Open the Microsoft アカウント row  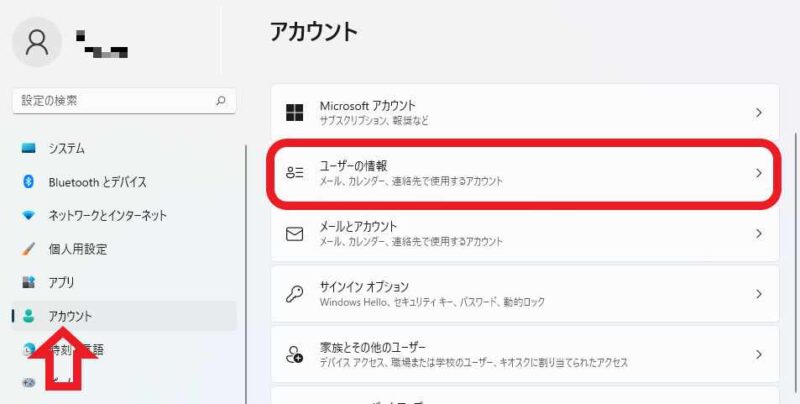(x=525, y=112)
